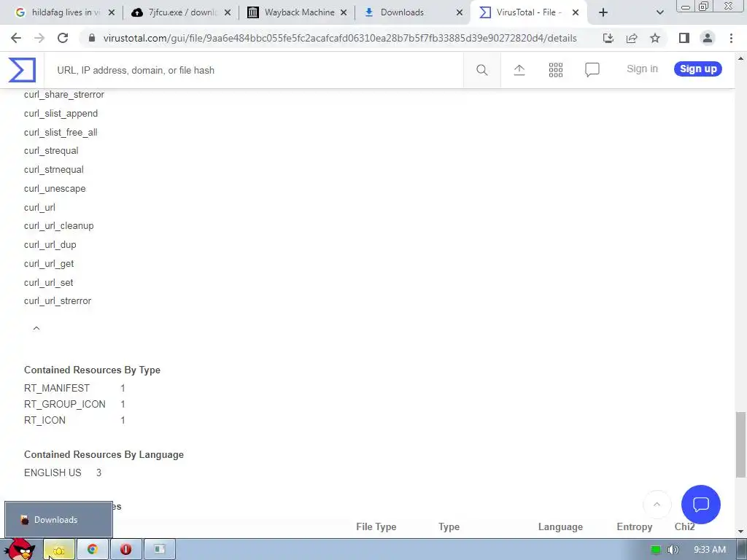Click the blue chat support bubble

pos(701,505)
